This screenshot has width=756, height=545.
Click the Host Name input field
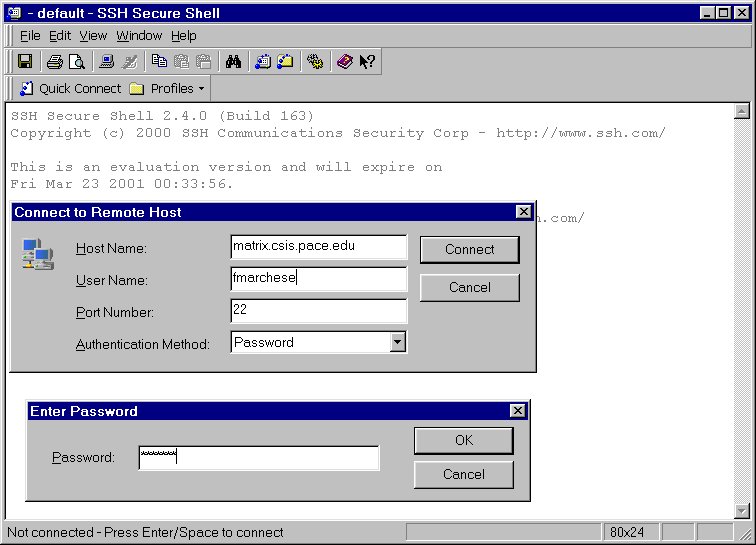click(319, 247)
